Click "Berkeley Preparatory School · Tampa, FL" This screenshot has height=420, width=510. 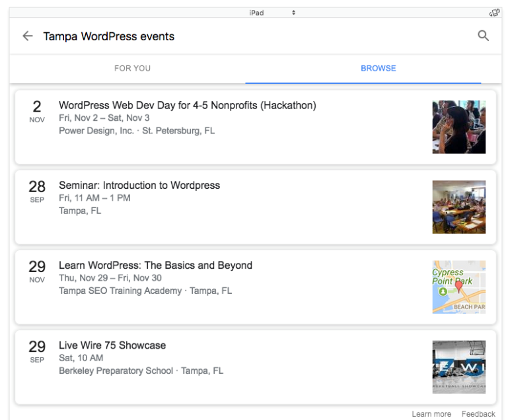(x=141, y=370)
